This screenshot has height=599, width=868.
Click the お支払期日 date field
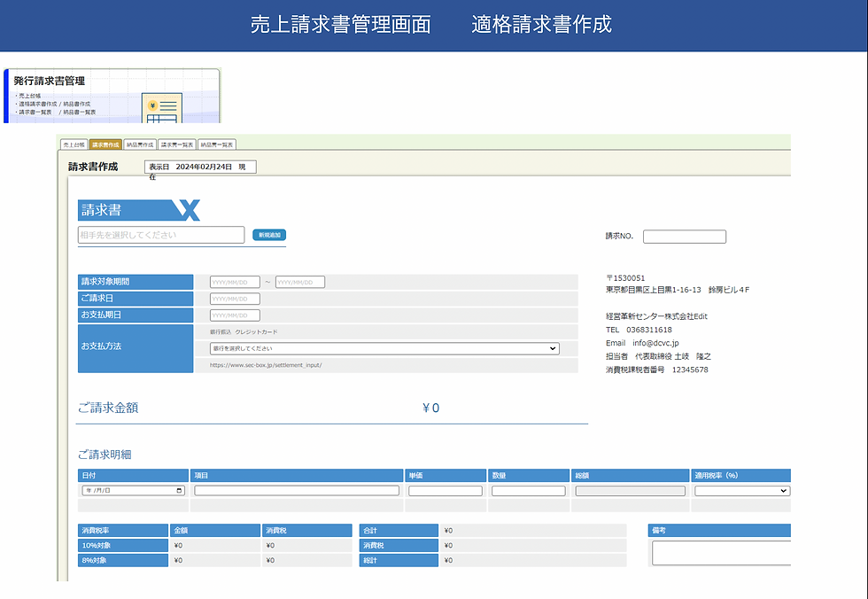pyautogui.click(x=235, y=315)
